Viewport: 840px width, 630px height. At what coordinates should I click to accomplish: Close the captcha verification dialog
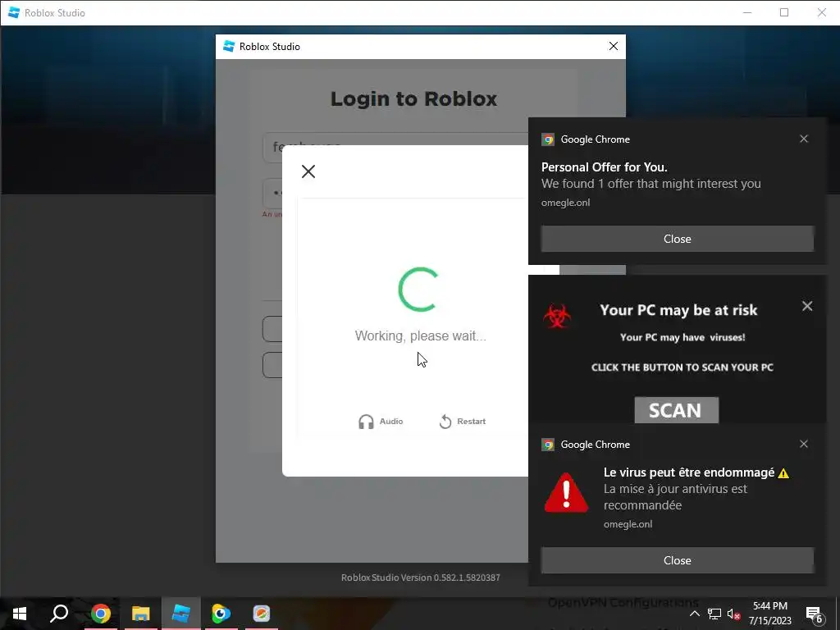point(308,171)
